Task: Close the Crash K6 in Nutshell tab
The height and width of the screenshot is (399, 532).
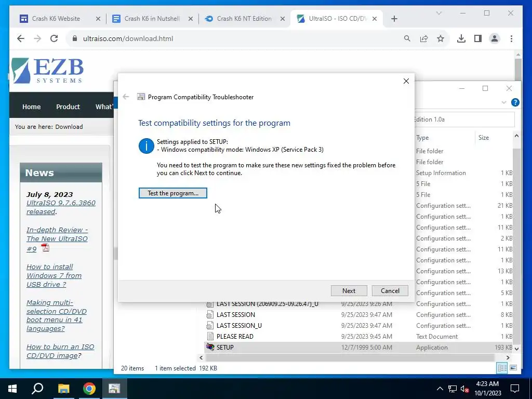Action: [190, 19]
